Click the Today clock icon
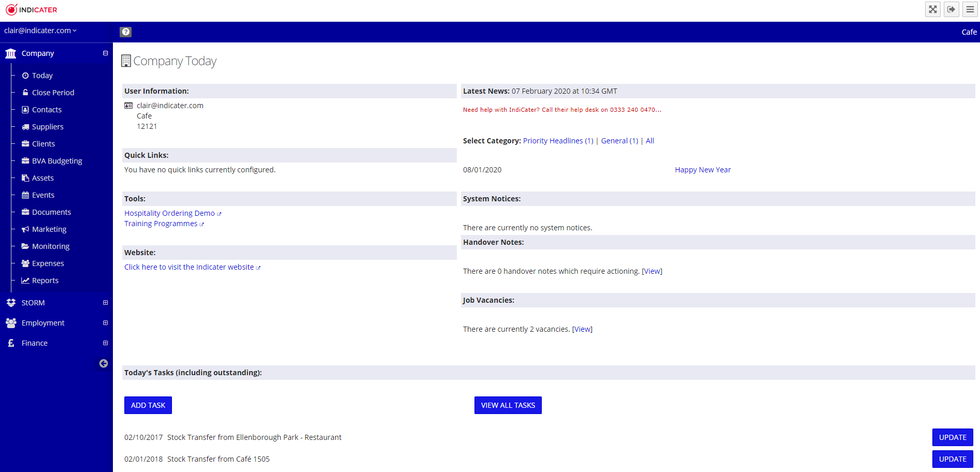 25,76
